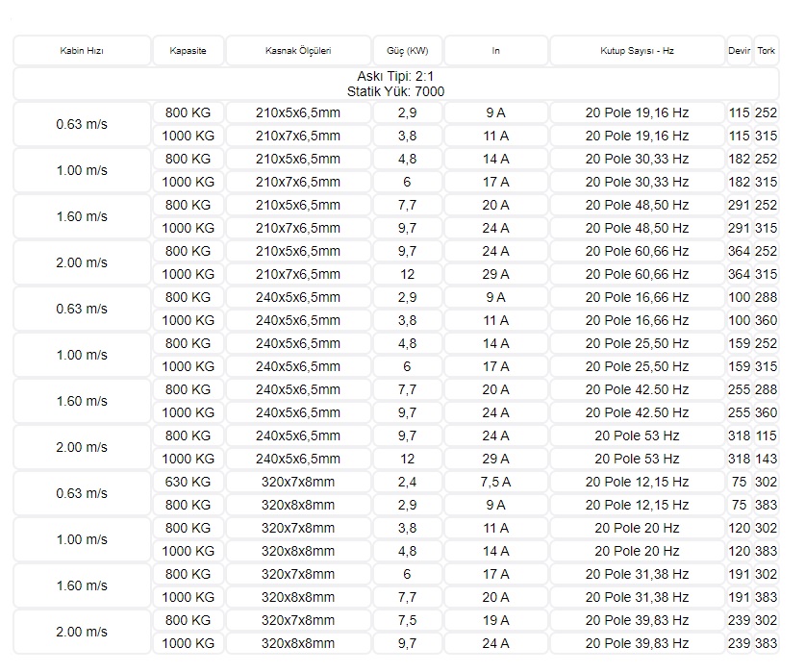Click the 7,5 power value cell

[407, 620]
